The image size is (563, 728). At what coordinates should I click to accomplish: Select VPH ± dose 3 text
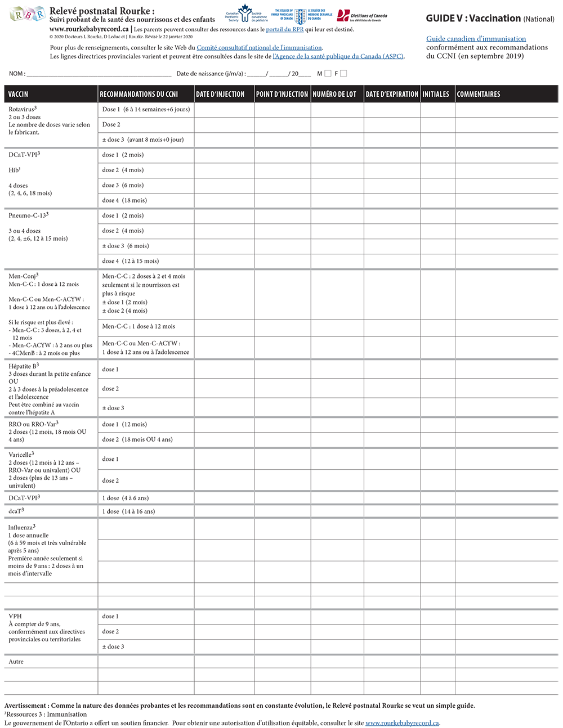(113, 646)
